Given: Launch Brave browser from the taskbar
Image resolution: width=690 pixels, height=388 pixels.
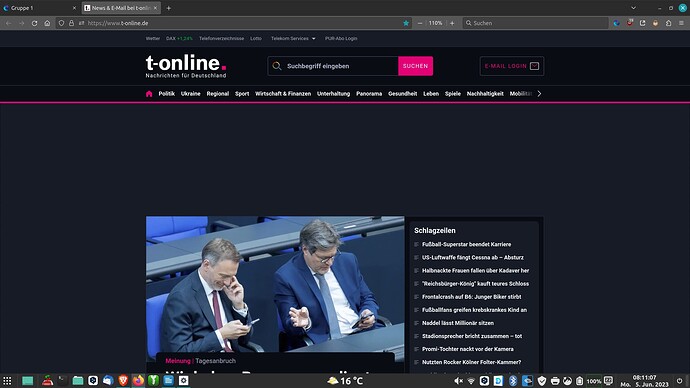Looking at the screenshot, I should click(x=123, y=381).
